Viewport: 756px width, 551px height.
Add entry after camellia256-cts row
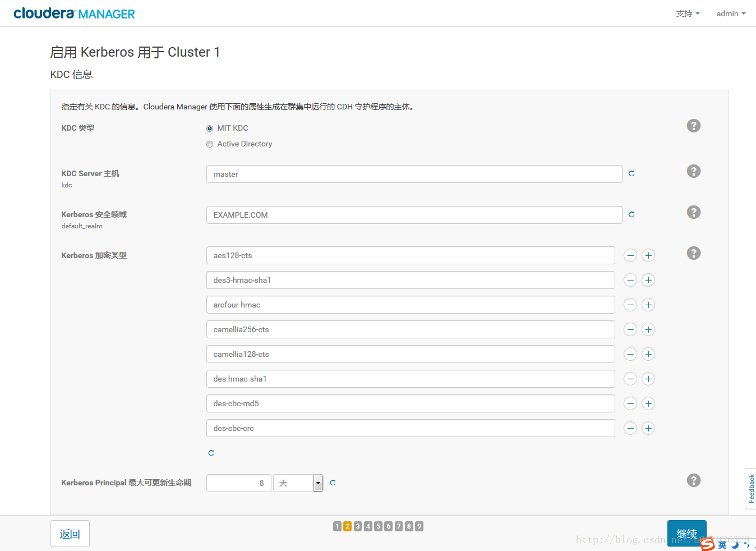coord(648,329)
